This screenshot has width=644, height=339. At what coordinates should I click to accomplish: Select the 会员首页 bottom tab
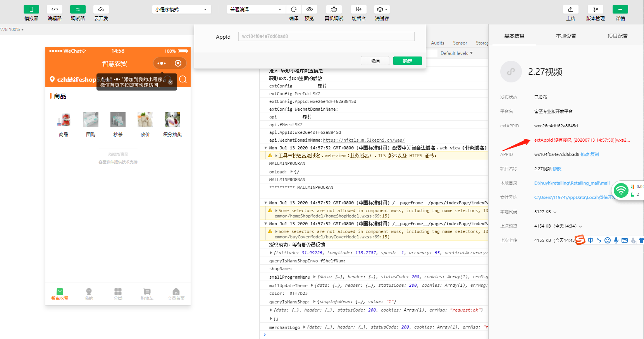pos(176,294)
